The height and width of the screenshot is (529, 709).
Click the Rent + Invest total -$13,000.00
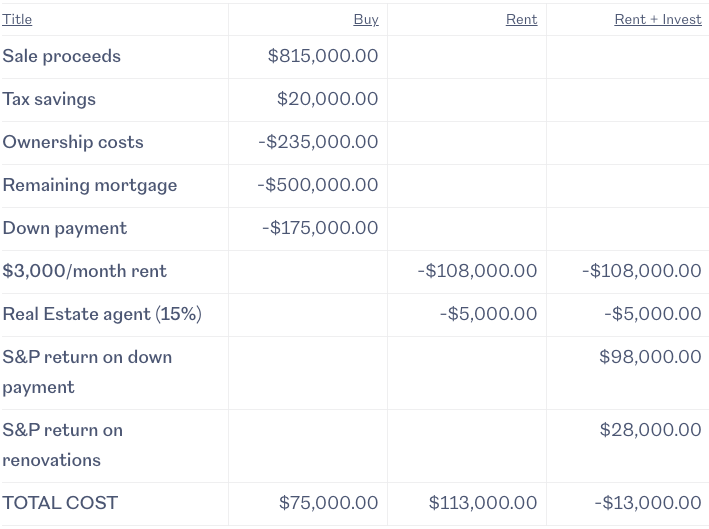[x=648, y=503]
